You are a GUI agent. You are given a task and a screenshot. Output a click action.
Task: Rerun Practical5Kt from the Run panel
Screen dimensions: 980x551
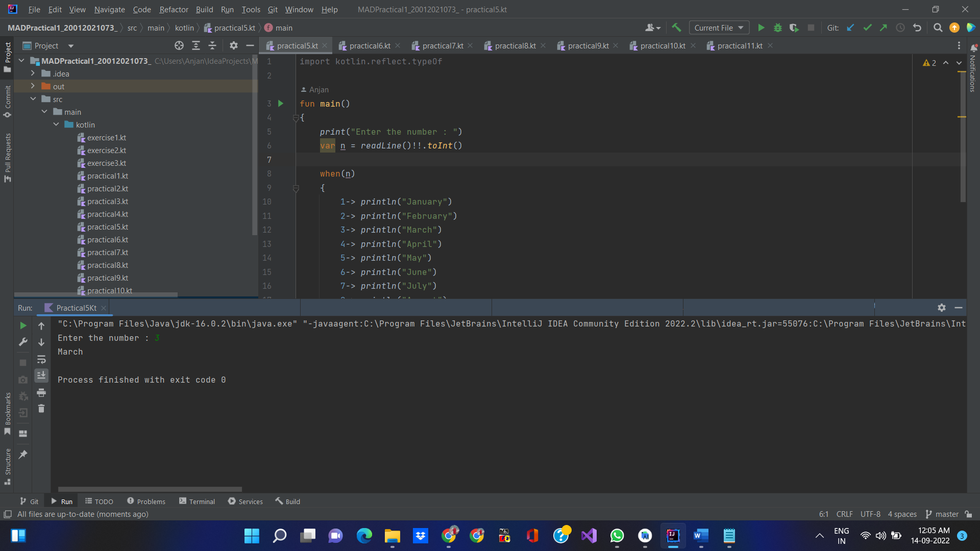(23, 325)
